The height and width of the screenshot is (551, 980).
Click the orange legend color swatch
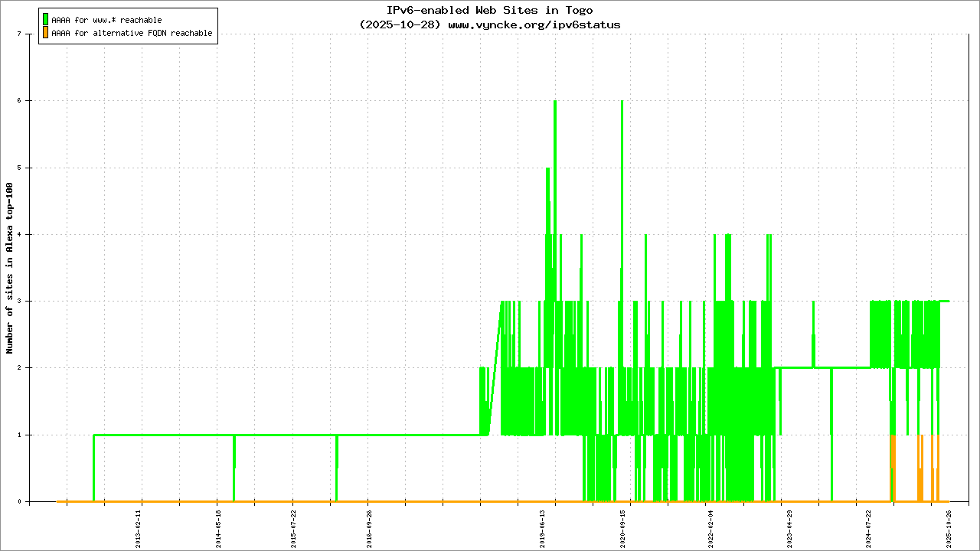pyautogui.click(x=45, y=33)
